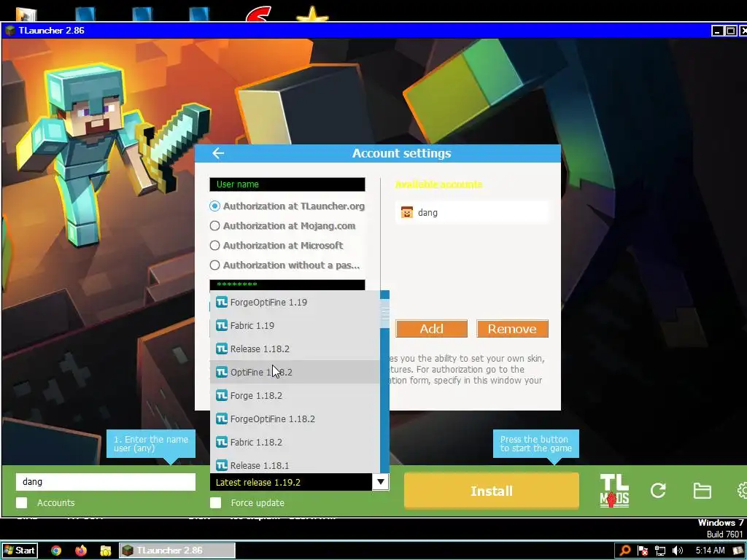747x560 pixels.
Task: Click the Add account button
Action: point(432,329)
